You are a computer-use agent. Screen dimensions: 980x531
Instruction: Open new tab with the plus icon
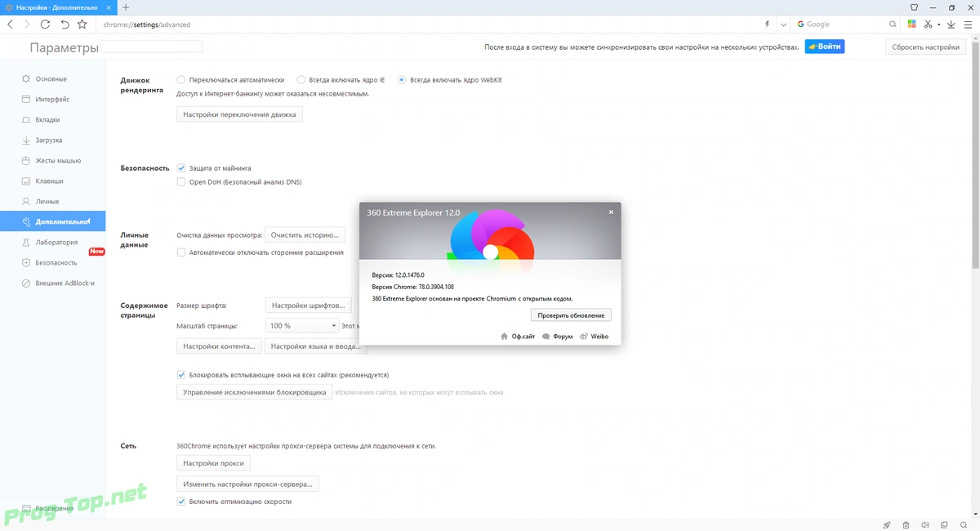tap(126, 7)
